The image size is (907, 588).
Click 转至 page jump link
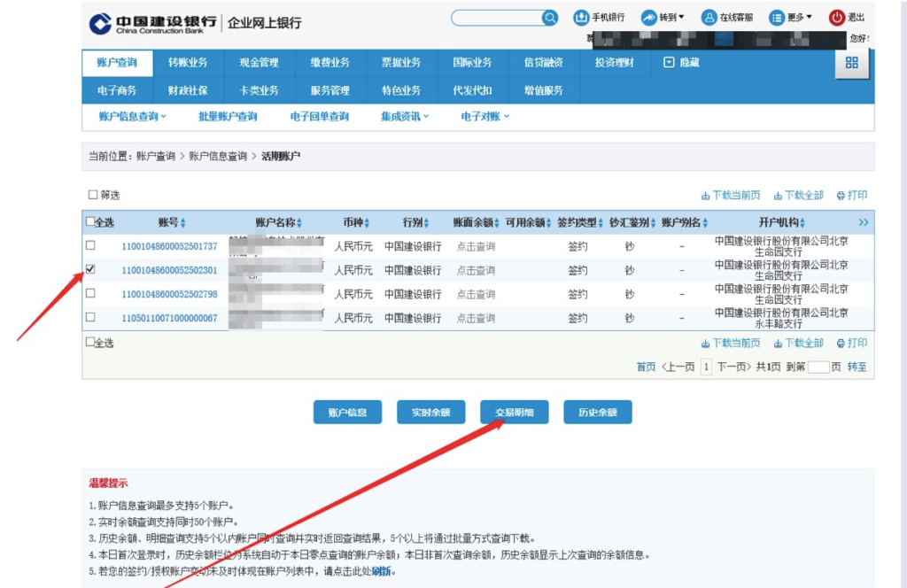tap(857, 367)
